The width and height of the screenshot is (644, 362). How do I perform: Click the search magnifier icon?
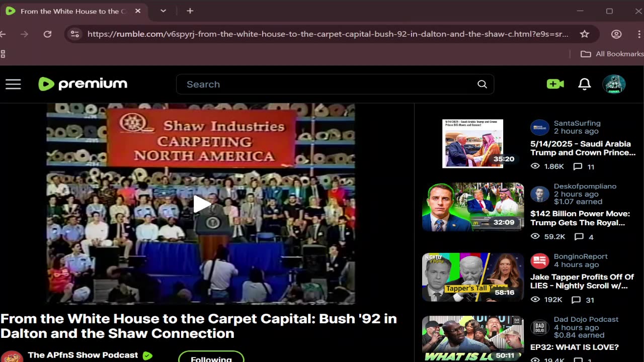click(x=482, y=84)
